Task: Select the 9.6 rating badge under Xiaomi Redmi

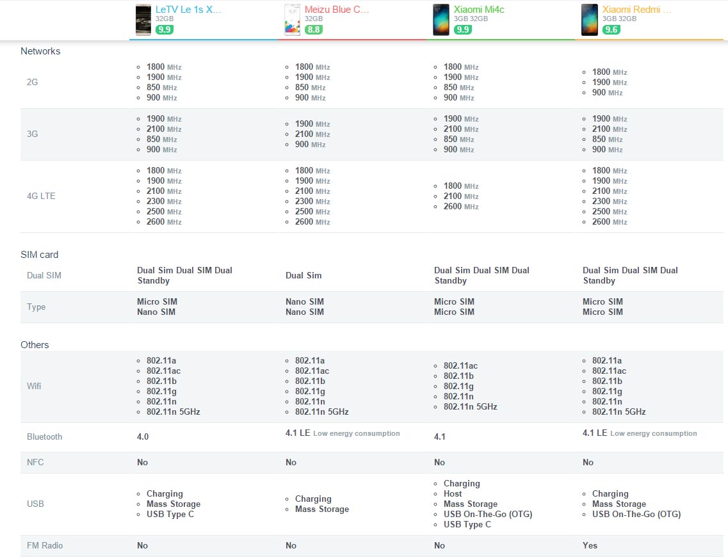Action: (611, 29)
